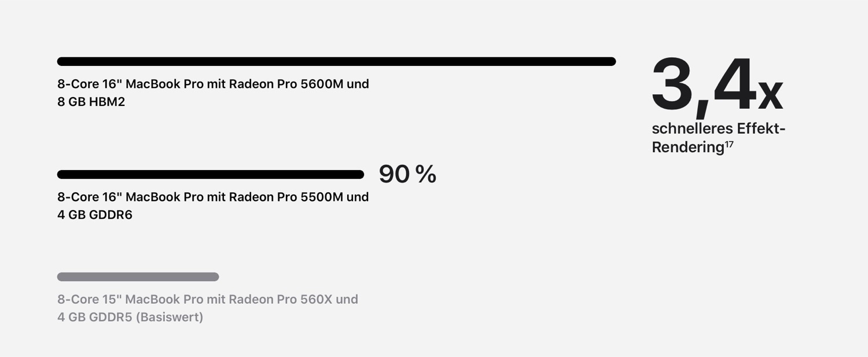Click the word "Rendering" under the headline

(687, 147)
